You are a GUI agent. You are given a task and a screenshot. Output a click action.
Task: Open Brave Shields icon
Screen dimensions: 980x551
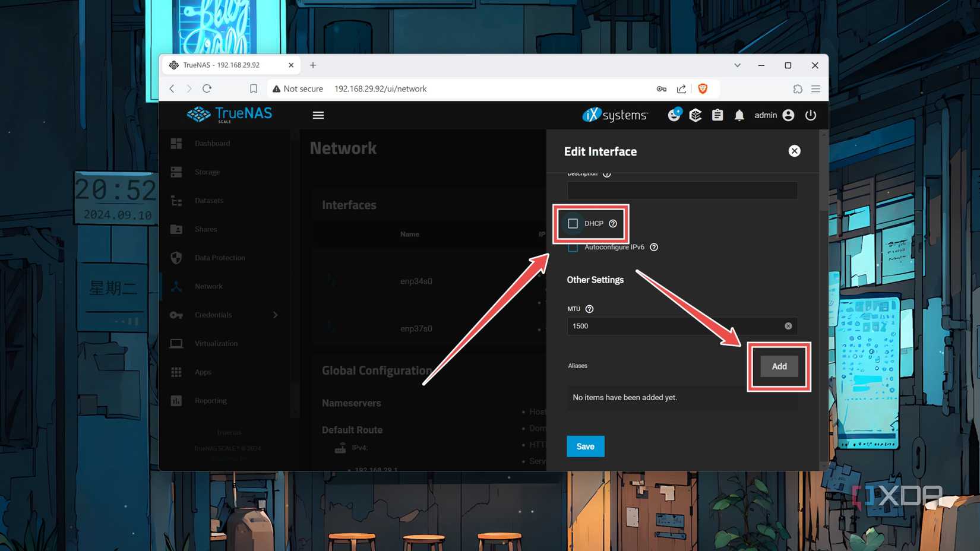point(703,88)
